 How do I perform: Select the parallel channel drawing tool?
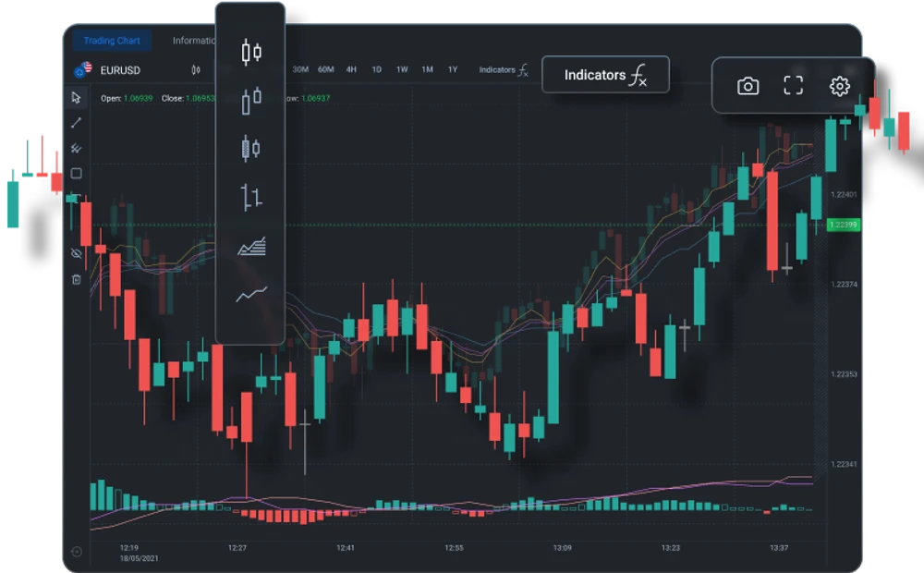[76, 148]
